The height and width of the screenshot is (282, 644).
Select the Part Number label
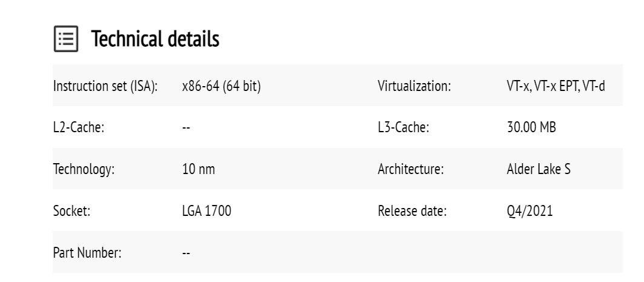[87, 253]
